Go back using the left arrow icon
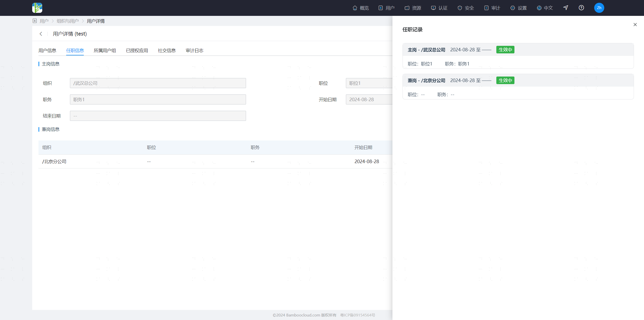This screenshot has height=320, width=644. pos(41,34)
